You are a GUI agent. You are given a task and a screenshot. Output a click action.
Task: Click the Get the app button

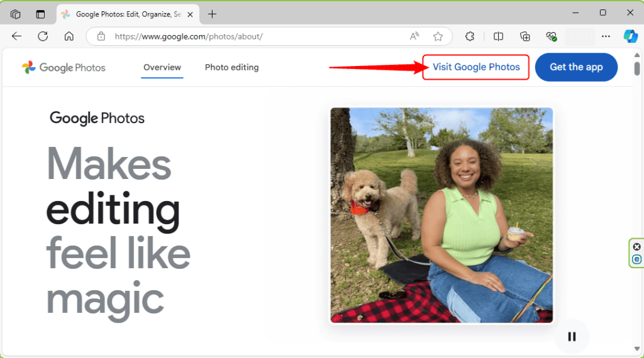coord(576,67)
